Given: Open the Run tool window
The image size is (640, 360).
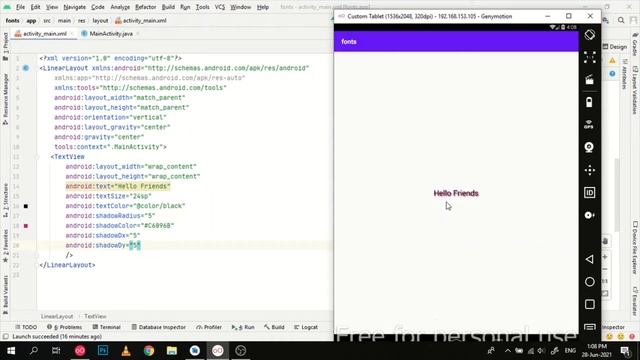Looking at the screenshot, I should tap(243, 327).
